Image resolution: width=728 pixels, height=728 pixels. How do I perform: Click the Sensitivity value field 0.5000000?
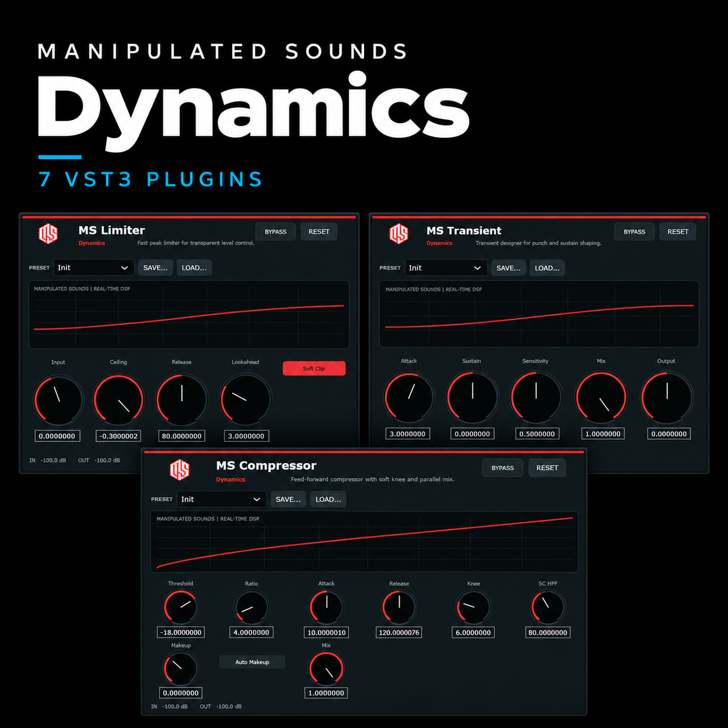[537, 434]
